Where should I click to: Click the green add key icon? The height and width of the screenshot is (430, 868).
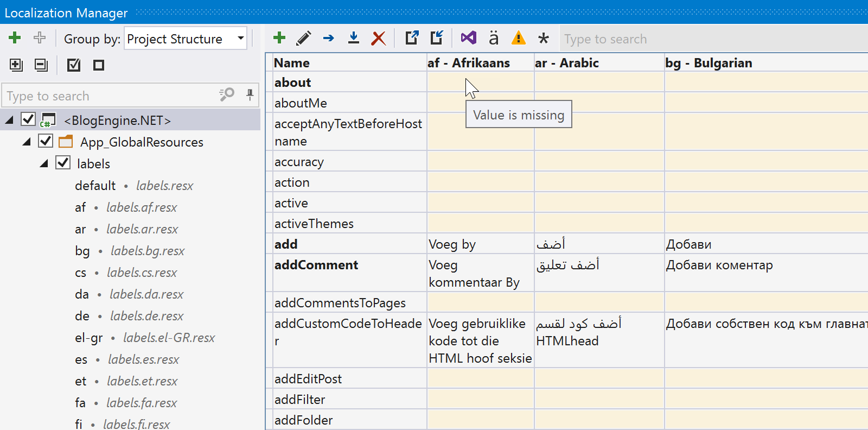point(279,38)
